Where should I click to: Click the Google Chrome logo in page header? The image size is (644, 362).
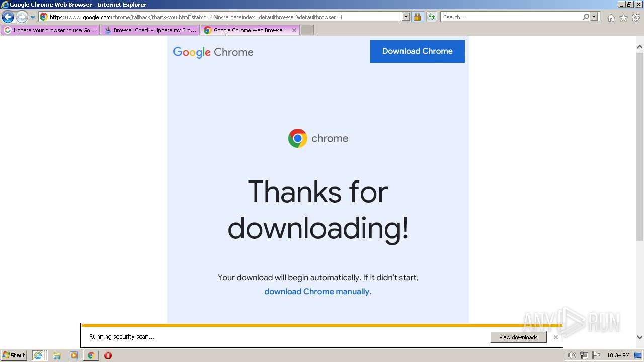click(x=213, y=52)
